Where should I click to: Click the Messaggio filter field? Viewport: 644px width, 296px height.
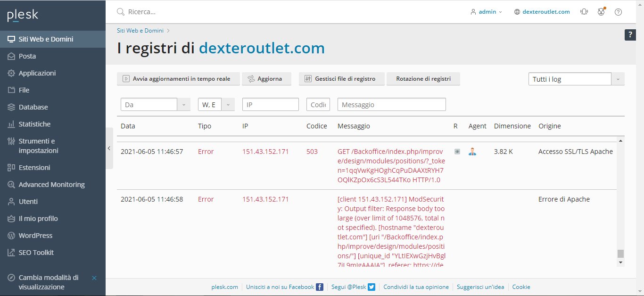pos(392,104)
